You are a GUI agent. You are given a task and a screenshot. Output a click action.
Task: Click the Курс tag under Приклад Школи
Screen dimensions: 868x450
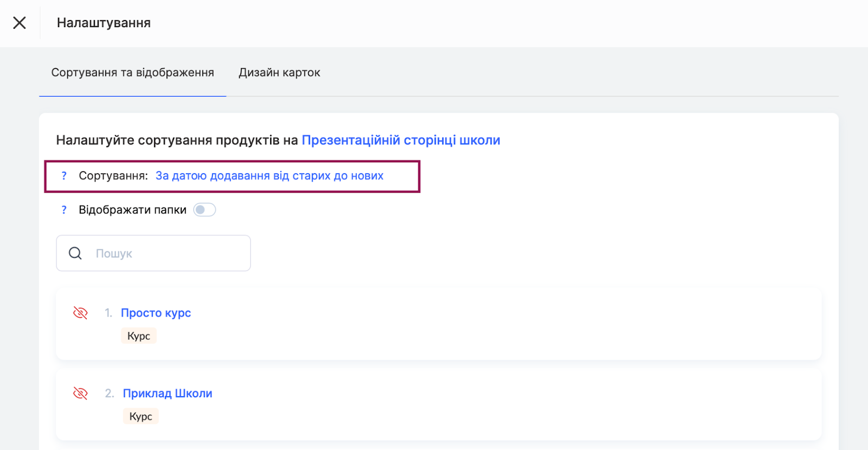pos(141,416)
